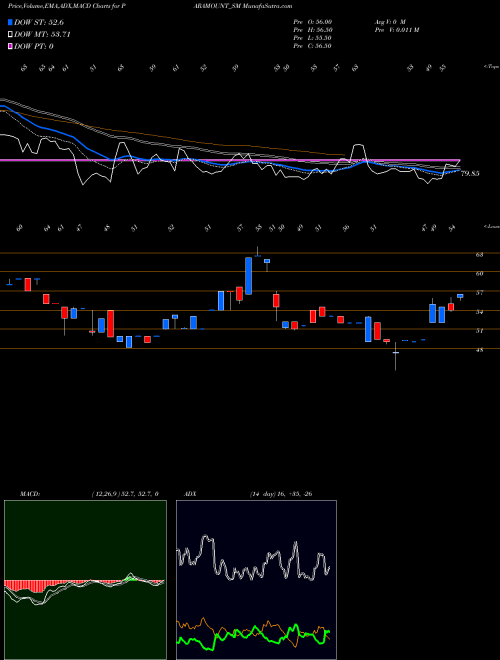Click the '<Tops' label at right edge
The height and width of the screenshot is (660, 500).
click(491, 67)
